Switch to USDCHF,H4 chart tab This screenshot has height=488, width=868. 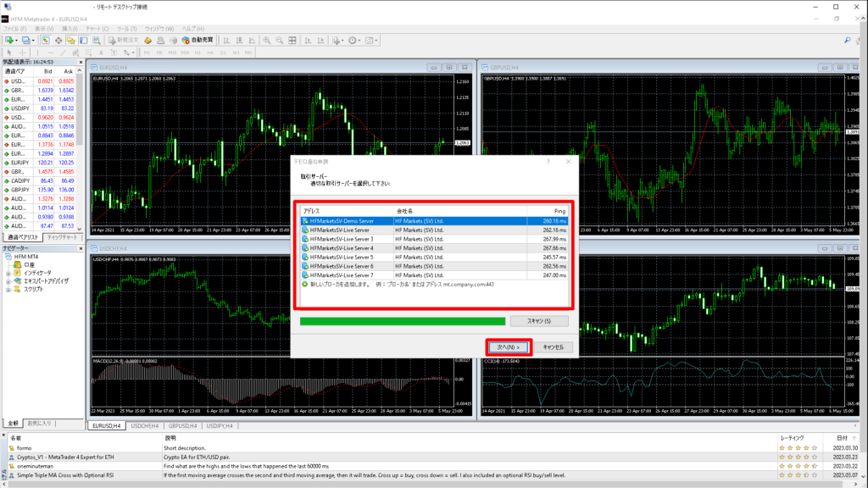click(x=144, y=426)
